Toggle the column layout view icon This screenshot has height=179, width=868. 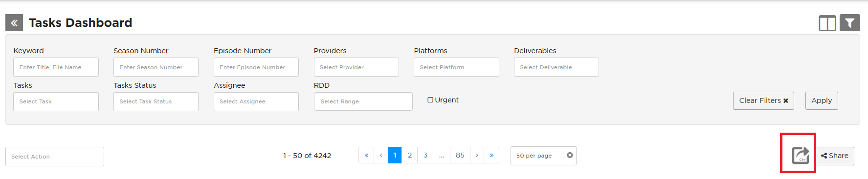click(827, 23)
